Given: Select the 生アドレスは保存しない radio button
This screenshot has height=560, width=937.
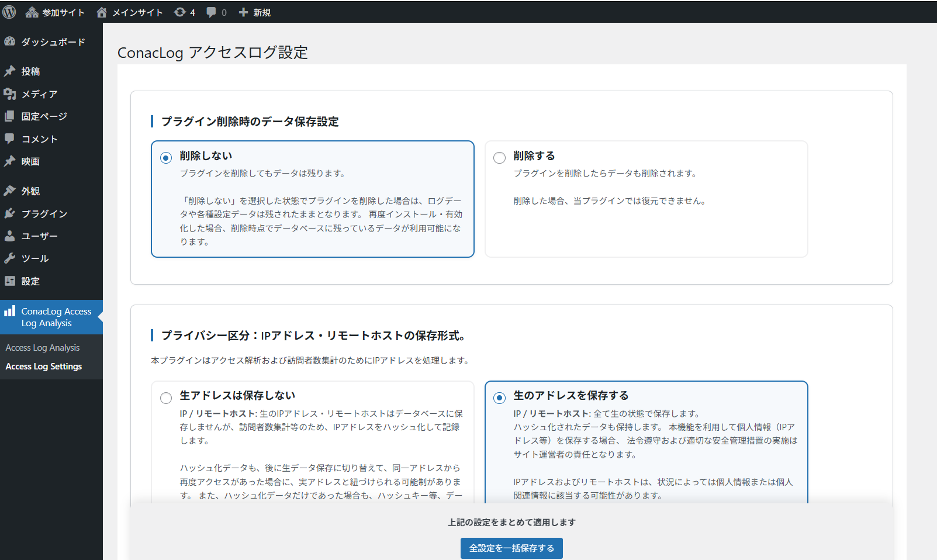Looking at the screenshot, I should pyautogui.click(x=166, y=398).
